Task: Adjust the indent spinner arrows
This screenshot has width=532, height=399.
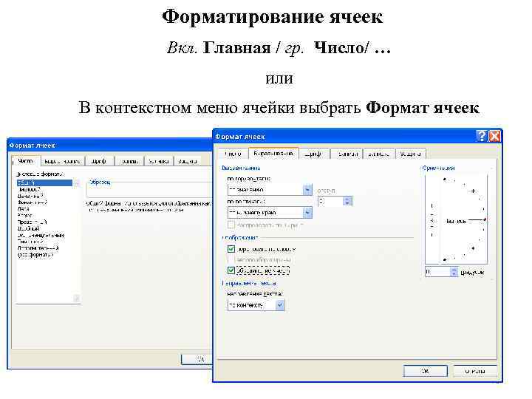Action: pyautogui.click(x=347, y=201)
